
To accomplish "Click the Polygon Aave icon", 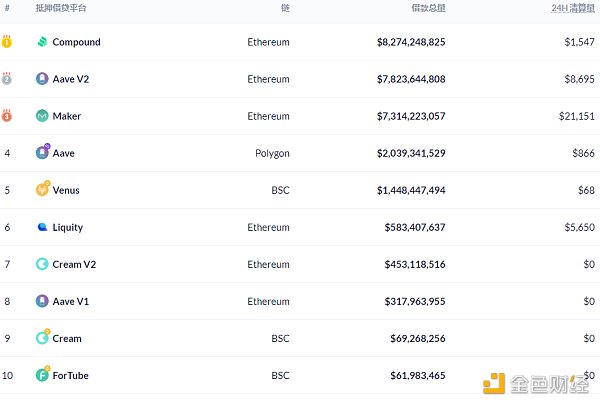I will click(x=42, y=153).
